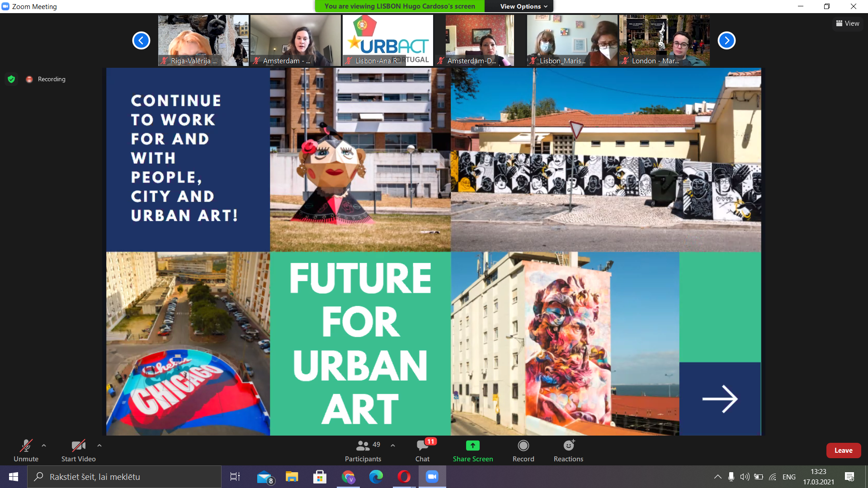The height and width of the screenshot is (488, 868).
Task: Open Opera browser from the taskbar
Action: [404, 477]
